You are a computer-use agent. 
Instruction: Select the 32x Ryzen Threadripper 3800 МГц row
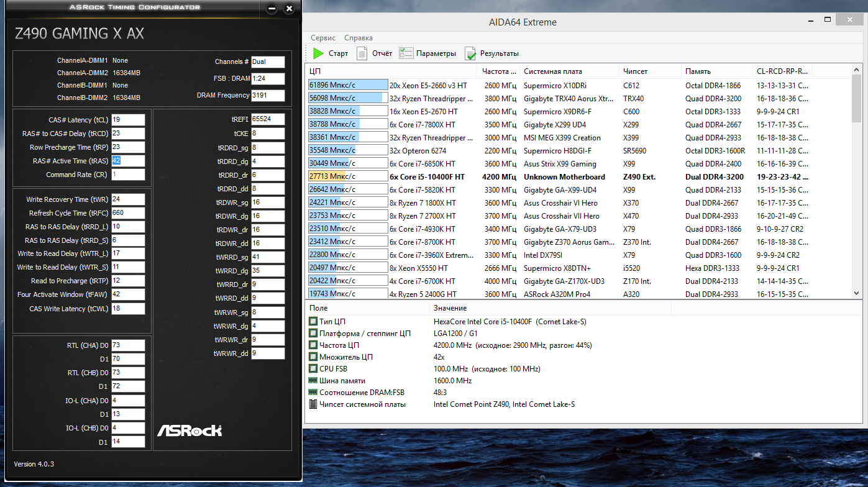pyautogui.click(x=578, y=98)
